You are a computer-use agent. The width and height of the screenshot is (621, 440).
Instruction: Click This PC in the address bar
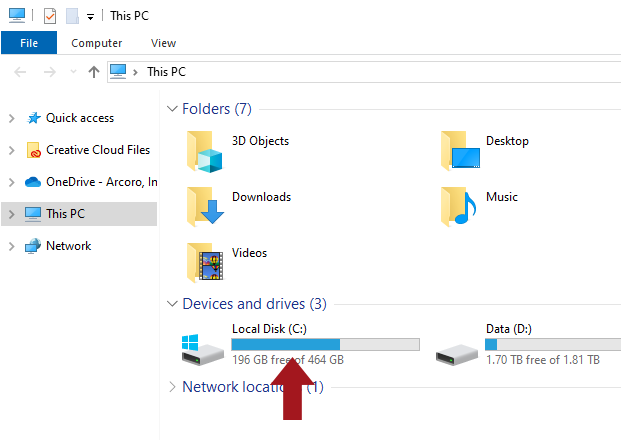[x=166, y=72]
